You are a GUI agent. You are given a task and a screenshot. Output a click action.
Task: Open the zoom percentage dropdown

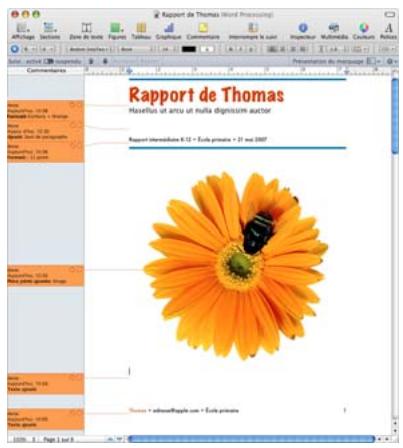point(23,440)
